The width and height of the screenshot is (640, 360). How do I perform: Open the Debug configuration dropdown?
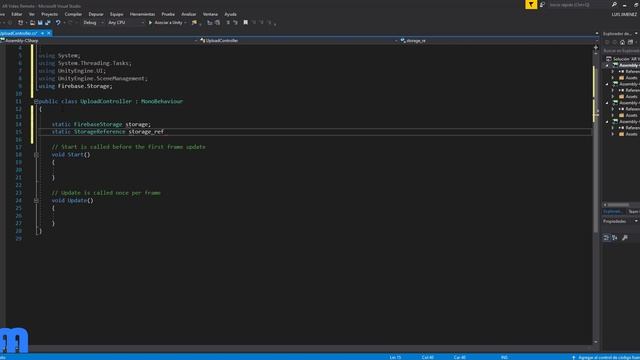[93, 22]
